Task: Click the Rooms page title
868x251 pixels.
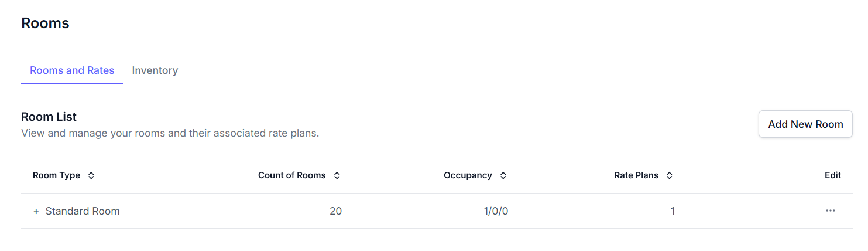Action: (45, 23)
